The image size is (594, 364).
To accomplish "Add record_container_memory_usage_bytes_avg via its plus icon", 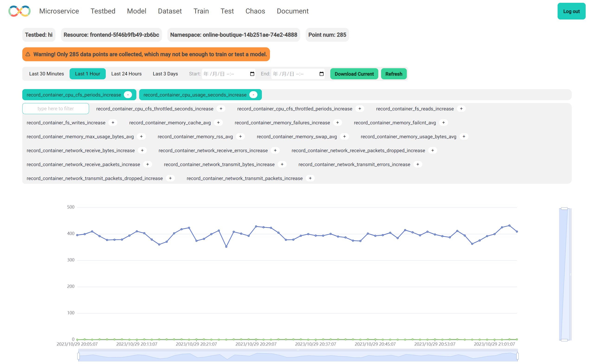I will 464,136.
